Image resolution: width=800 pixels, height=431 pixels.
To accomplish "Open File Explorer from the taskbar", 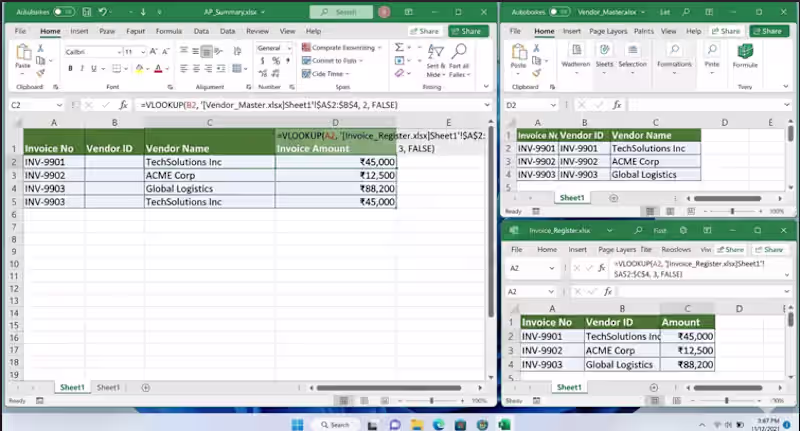I will tap(417, 424).
